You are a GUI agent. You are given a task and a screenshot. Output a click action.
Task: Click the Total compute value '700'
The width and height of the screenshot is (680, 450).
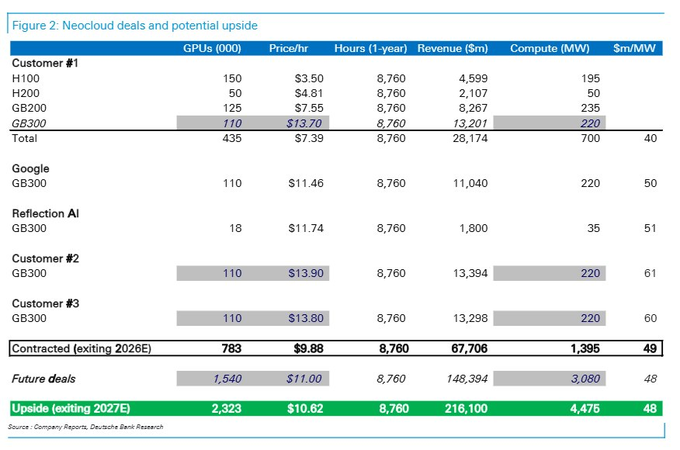click(x=591, y=138)
